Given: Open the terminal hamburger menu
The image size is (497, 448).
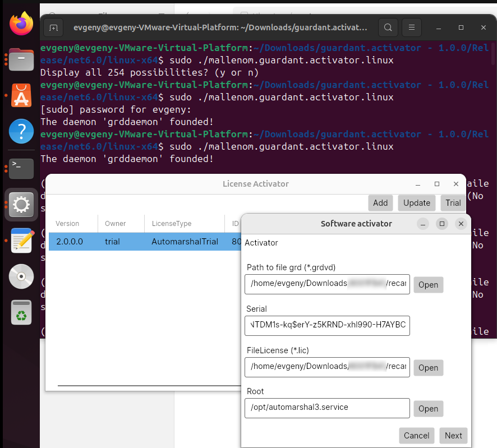Looking at the screenshot, I should [412, 27].
